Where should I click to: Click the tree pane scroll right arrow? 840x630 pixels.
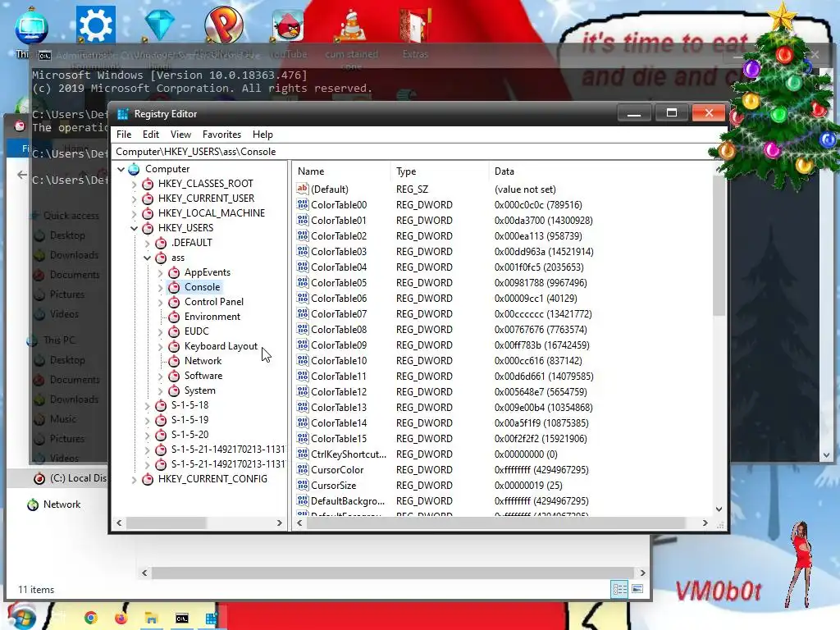tap(279, 523)
